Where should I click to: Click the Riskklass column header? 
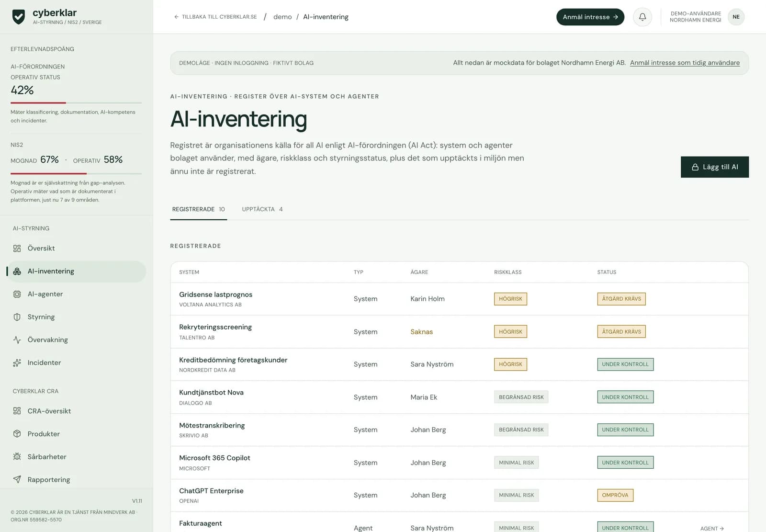(x=507, y=272)
